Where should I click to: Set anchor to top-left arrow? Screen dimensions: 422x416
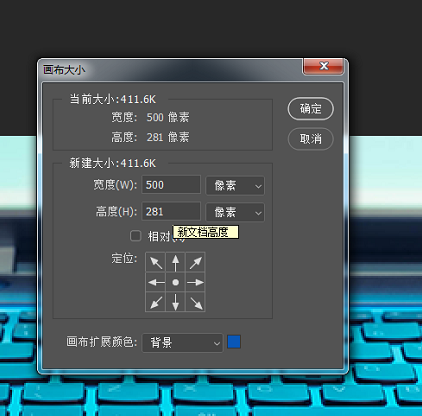156,263
